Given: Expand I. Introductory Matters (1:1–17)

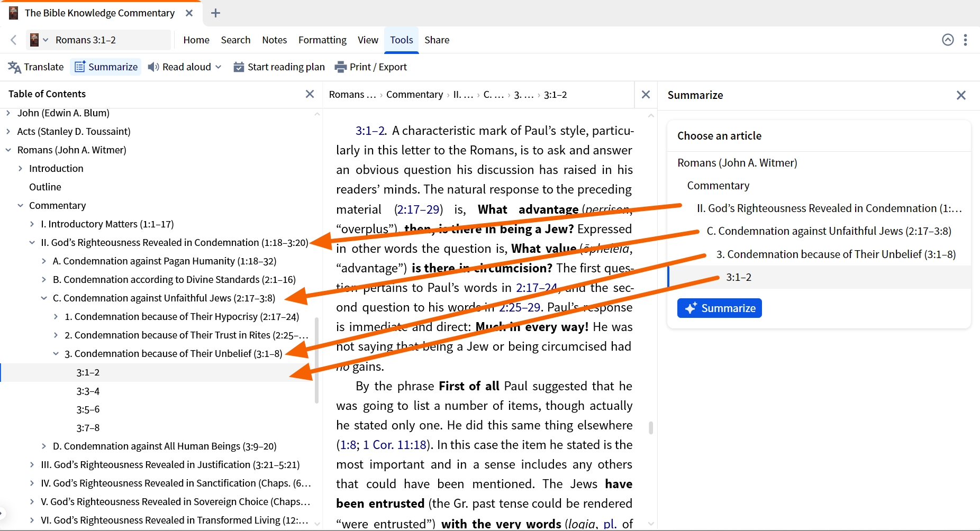Looking at the screenshot, I should pyautogui.click(x=32, y=224).
